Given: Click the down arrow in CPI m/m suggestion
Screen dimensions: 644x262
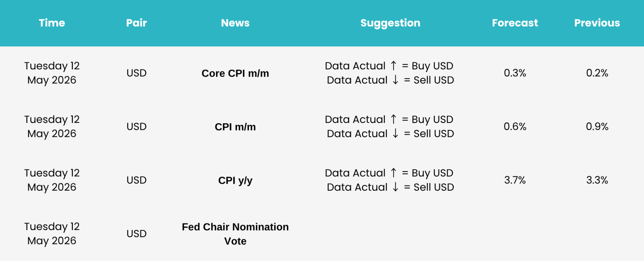Looking at the screenshot, I should click(x=395, y=133).
